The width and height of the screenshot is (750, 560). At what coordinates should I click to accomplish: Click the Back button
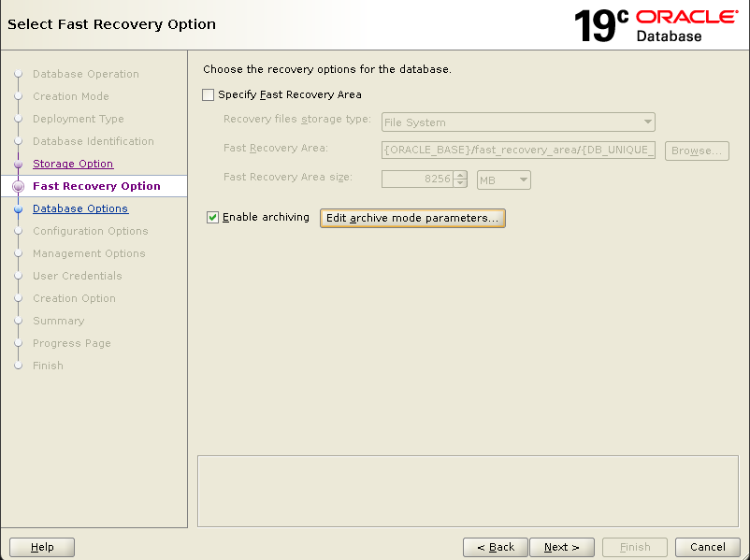point(496,547)
